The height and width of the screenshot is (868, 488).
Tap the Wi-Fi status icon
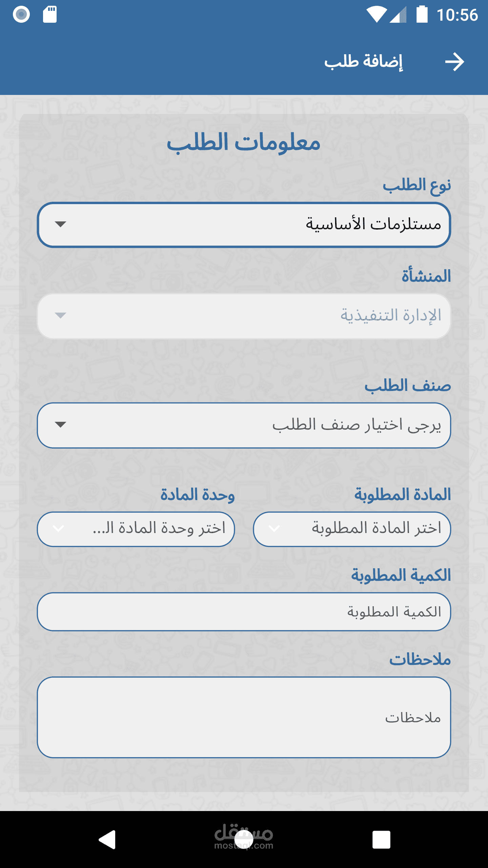[376, 15]
